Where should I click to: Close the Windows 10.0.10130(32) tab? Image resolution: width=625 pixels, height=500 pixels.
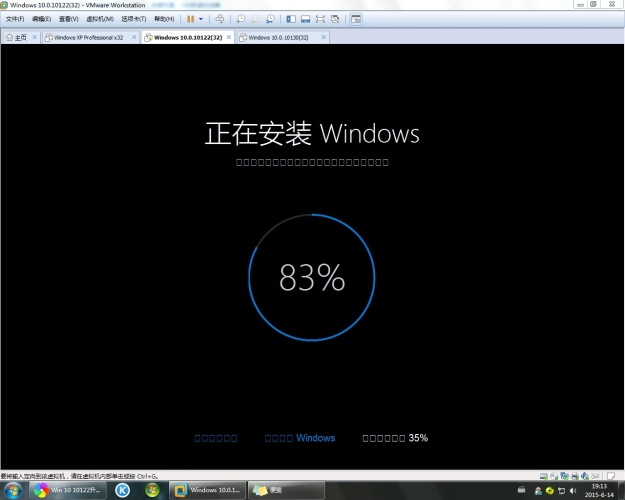pos(323,37)
